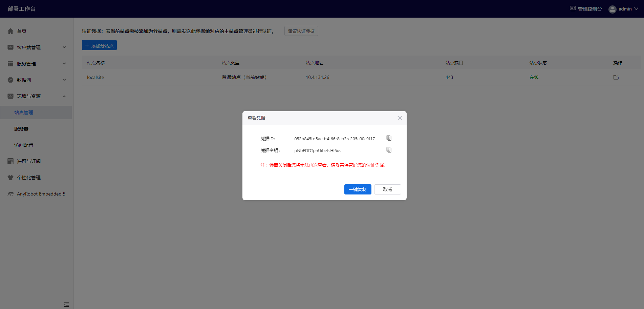Screen dimensions: 644x309
Task: Click the localsite cell
Action: click(95, 77)
